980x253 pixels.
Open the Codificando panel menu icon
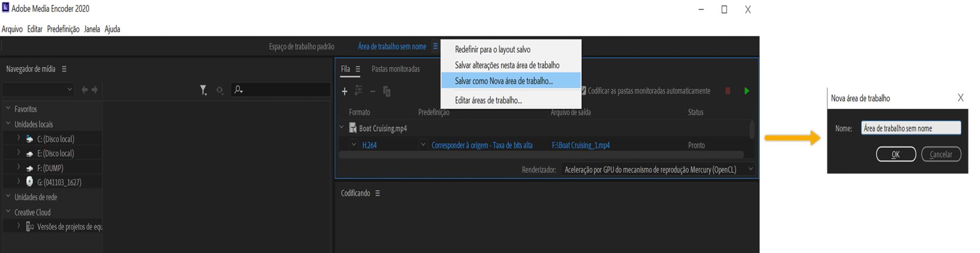(x=377, y=193)
